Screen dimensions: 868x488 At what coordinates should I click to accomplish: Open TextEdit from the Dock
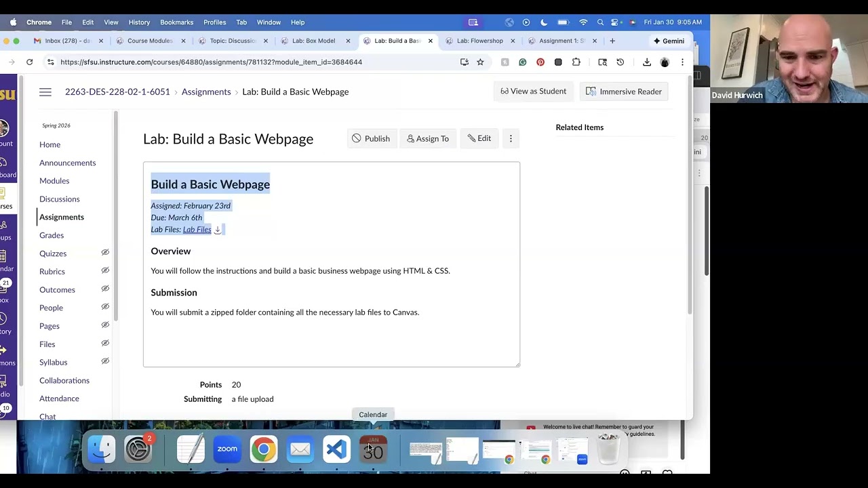click(191, 449)
